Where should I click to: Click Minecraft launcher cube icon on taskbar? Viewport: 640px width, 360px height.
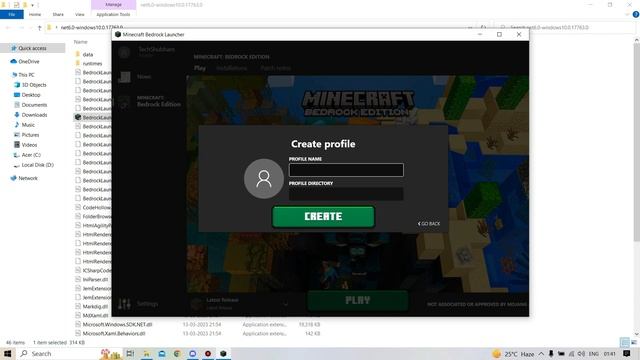pos(223,353)
